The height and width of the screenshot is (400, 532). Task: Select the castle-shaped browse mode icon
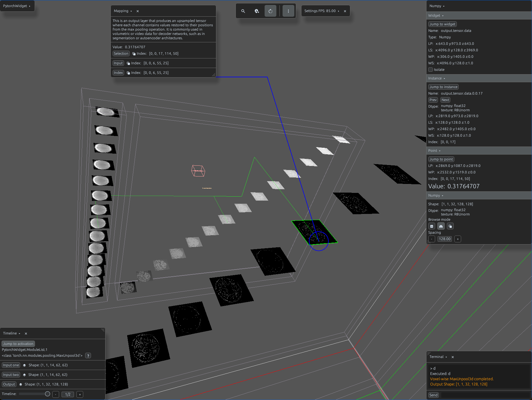(441, 226)
